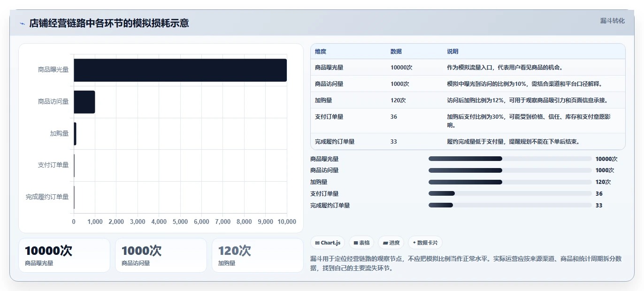Image resolution: width=644 pixels, height=291 pixels.
Task: Click the 120次 加购量 data card
Action: [x=258, y=255]
